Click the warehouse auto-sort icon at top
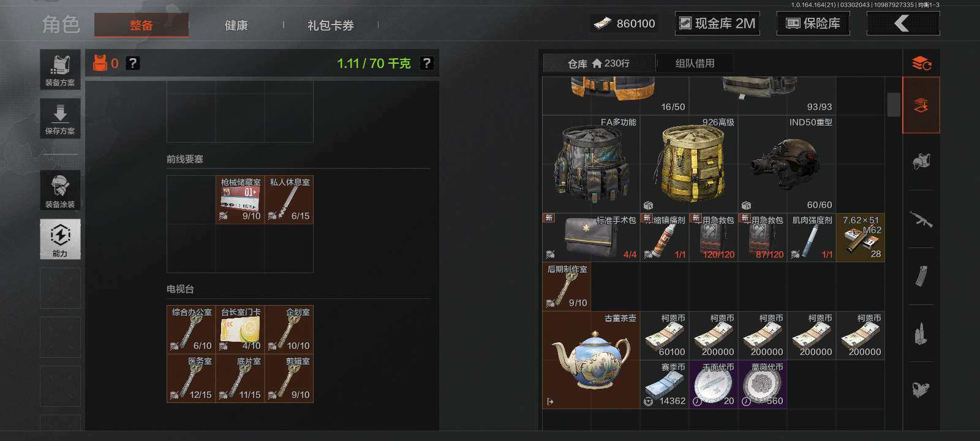 921,63
